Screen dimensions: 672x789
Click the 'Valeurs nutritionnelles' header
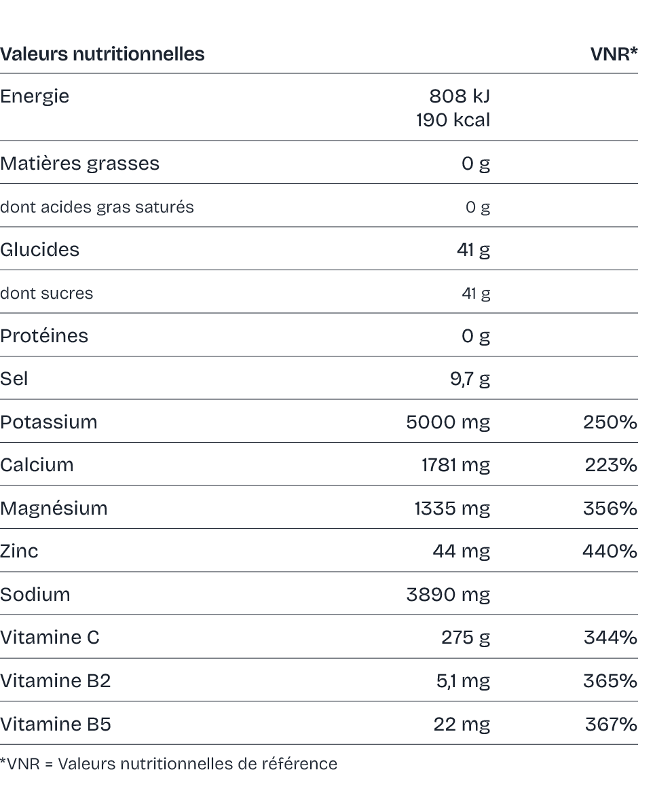(x=102, y=54)
